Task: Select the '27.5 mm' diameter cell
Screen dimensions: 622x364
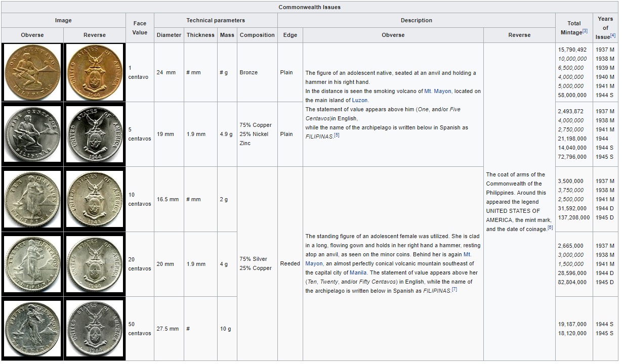Action: point(169,329)
